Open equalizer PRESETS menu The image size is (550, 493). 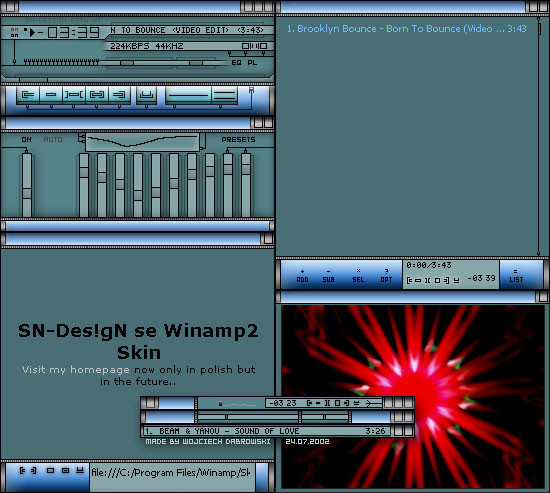pyautogui.click(x=238, y=140)
